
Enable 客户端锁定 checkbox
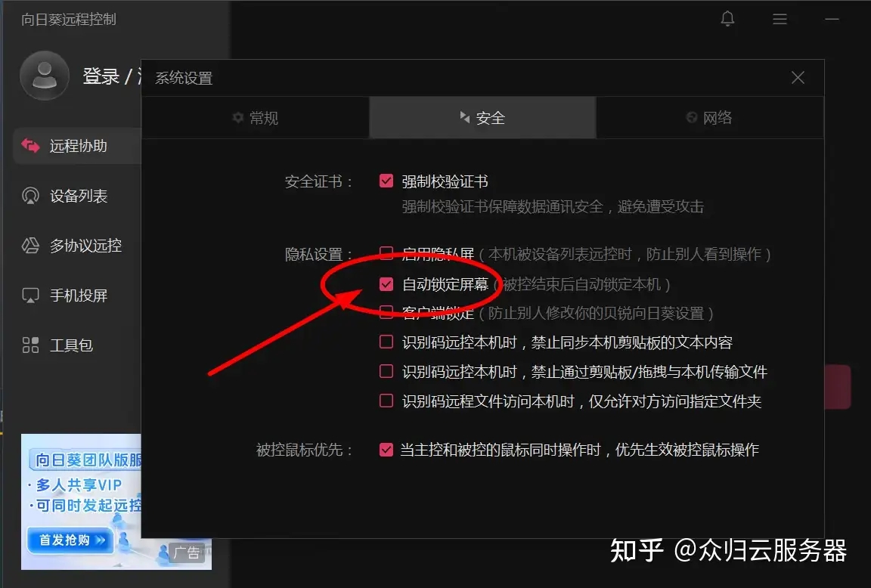click(x=386, y=312)
